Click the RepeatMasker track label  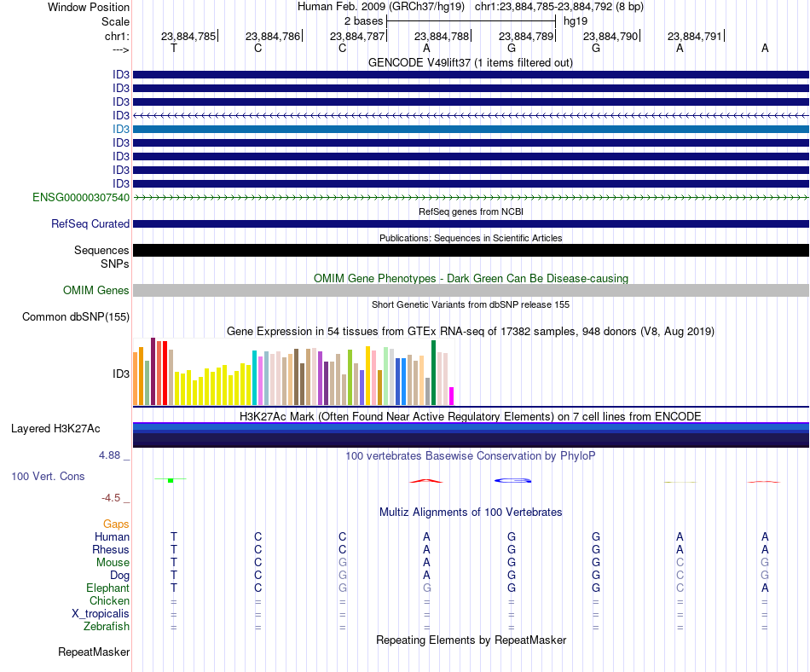(94, 652)
